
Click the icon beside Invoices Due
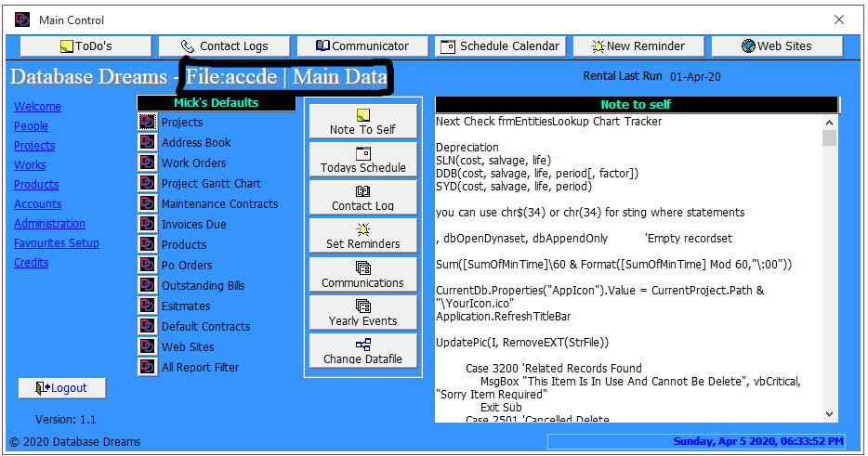(x=147, y=224)
